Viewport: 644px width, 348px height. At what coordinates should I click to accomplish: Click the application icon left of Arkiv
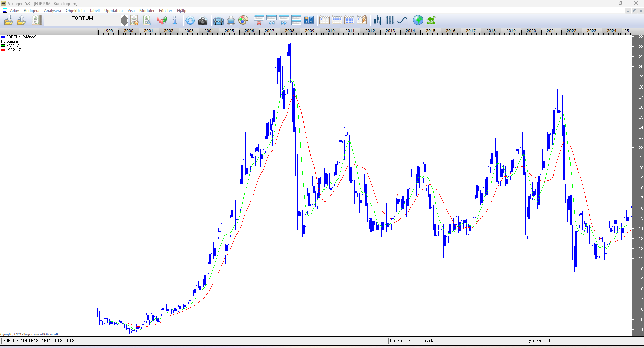point(5,11)
